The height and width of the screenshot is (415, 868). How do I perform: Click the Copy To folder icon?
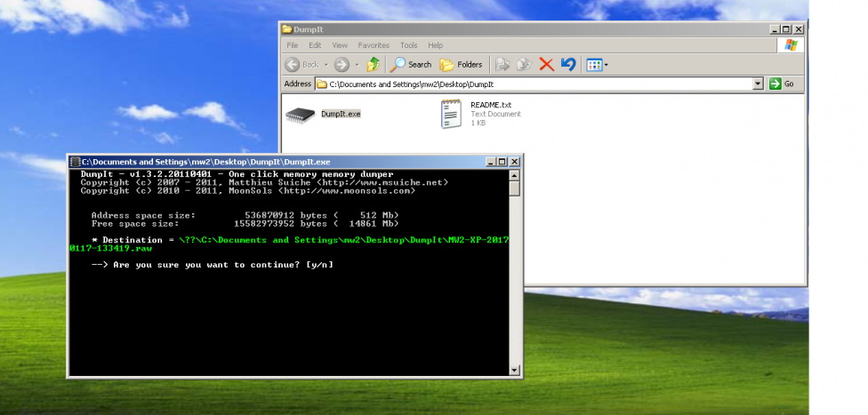click(x=524, y=64)
